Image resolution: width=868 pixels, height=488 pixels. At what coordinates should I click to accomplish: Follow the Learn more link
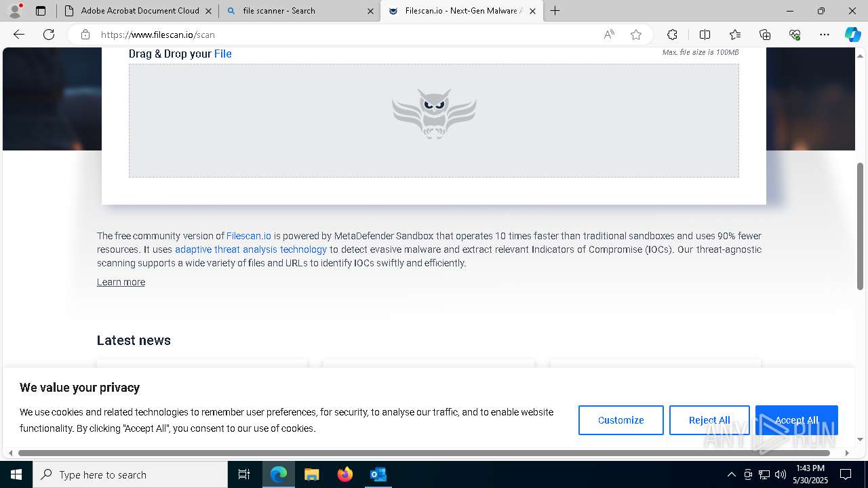click(x=121, y=282)
